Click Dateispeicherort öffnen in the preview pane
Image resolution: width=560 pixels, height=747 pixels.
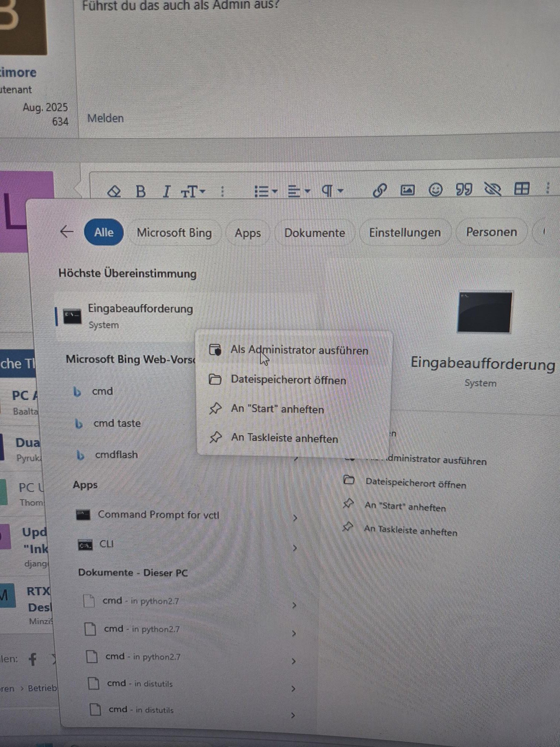405,483
